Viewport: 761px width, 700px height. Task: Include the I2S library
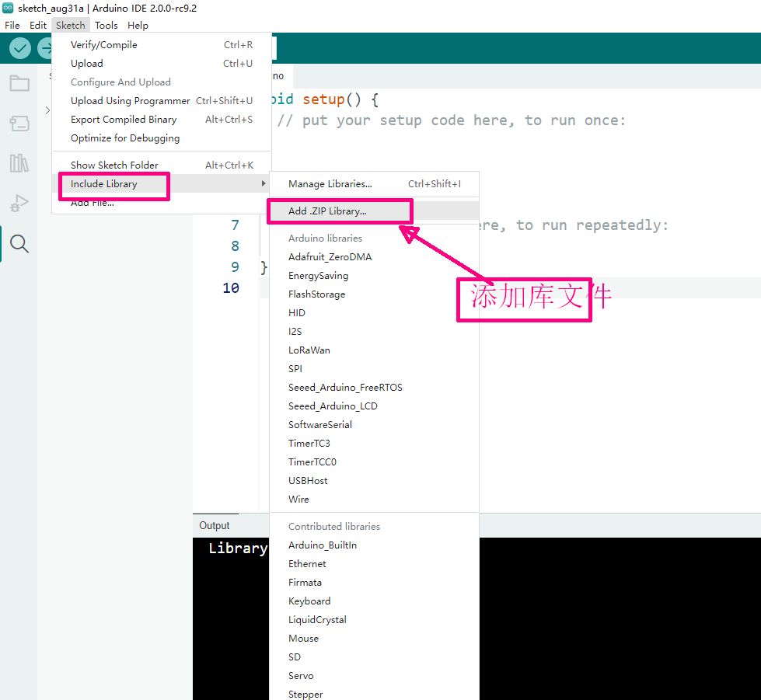(x=374, y=331)
